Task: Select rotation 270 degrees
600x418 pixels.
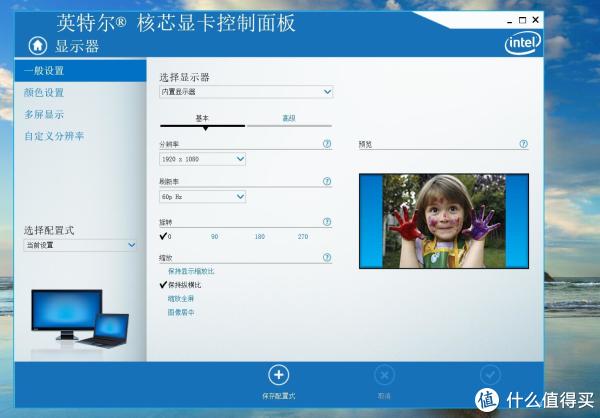Action: (x=303, y=237)
